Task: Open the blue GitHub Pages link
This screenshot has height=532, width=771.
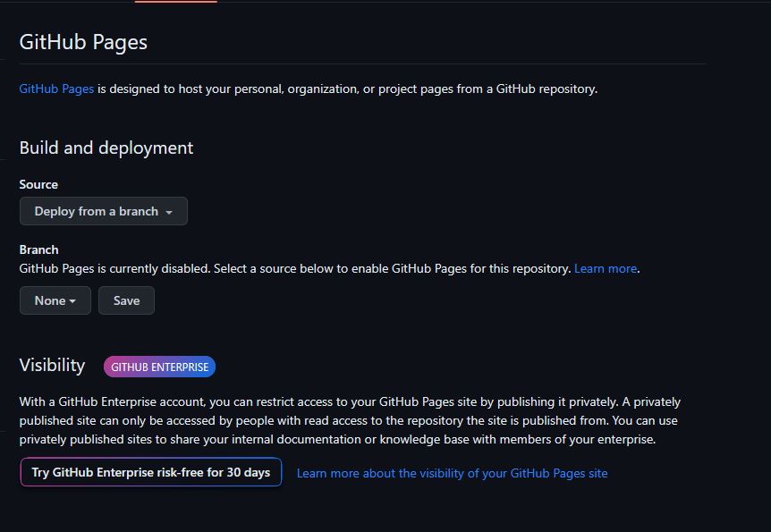Action: pos(56,89)
